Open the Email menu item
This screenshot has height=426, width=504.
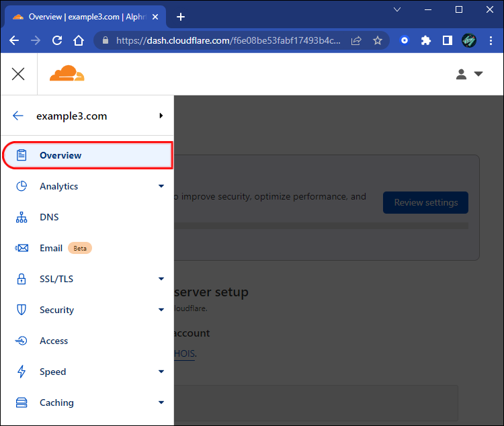tap(51, 248)
